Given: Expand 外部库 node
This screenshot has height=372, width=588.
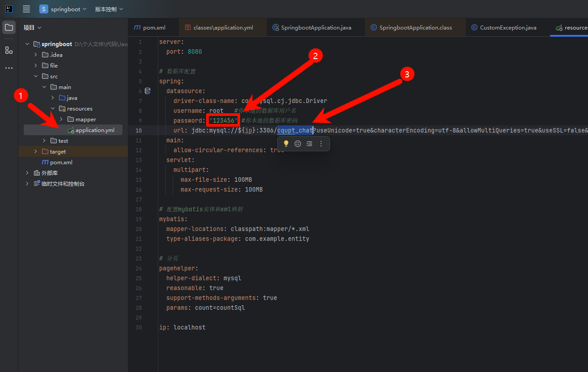Looking at the screenshot, I should 27,173.
